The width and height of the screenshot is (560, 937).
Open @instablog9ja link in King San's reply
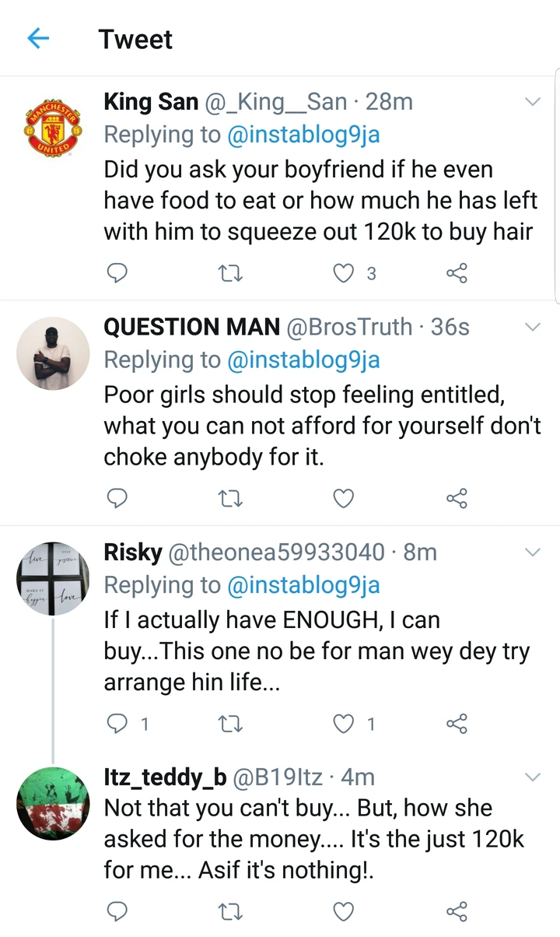(303, 135)
